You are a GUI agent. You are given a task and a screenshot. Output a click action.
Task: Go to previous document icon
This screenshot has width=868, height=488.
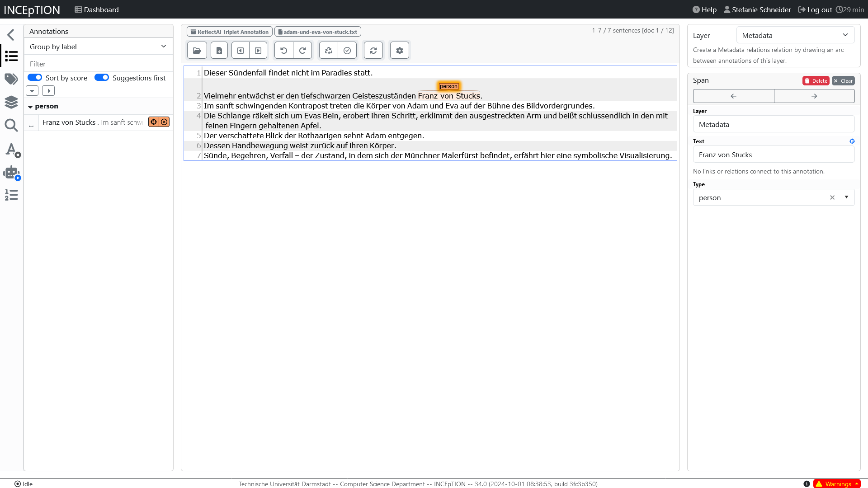[241, 51]
